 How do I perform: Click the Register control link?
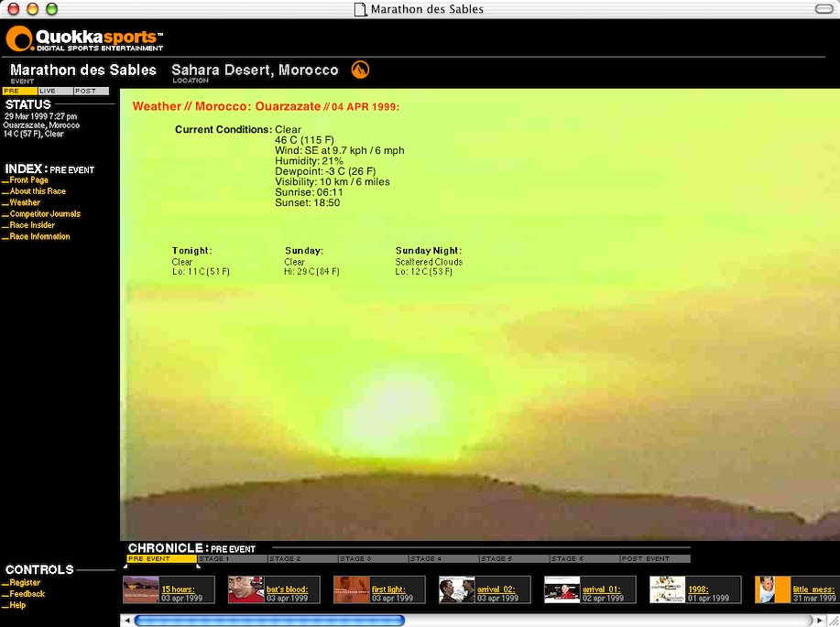[25, 582]
